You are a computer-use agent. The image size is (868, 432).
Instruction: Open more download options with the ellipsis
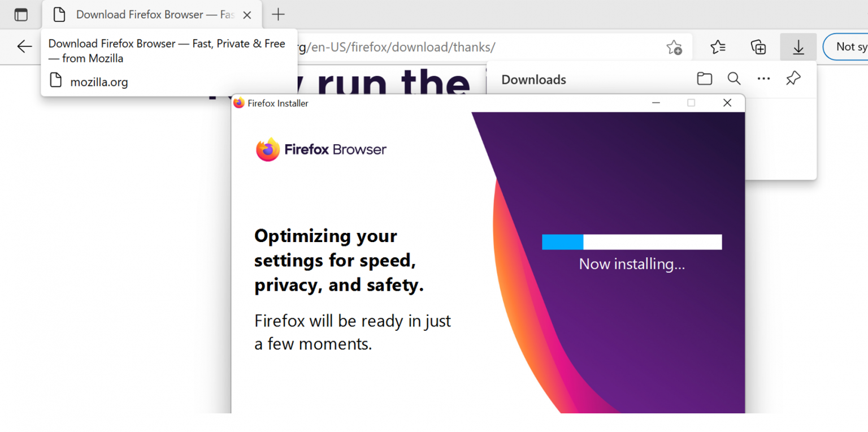click(763, 79)
